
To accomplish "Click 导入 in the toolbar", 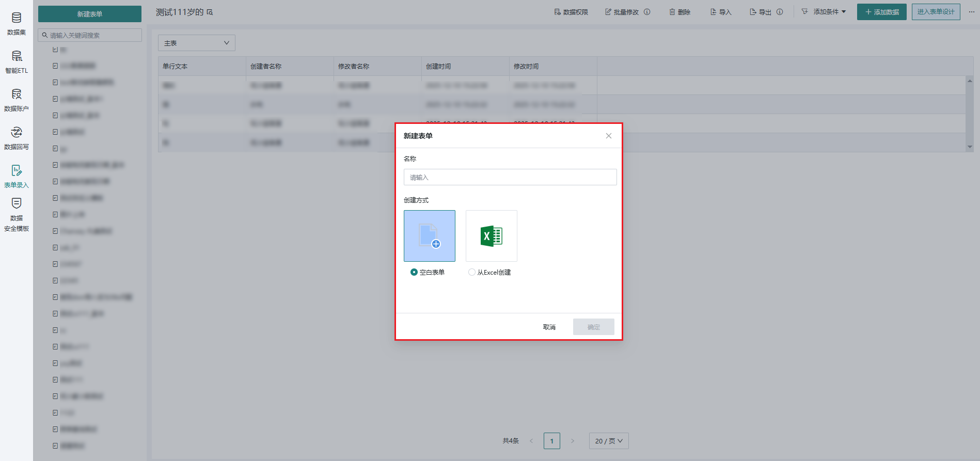I will coord(721,12).
